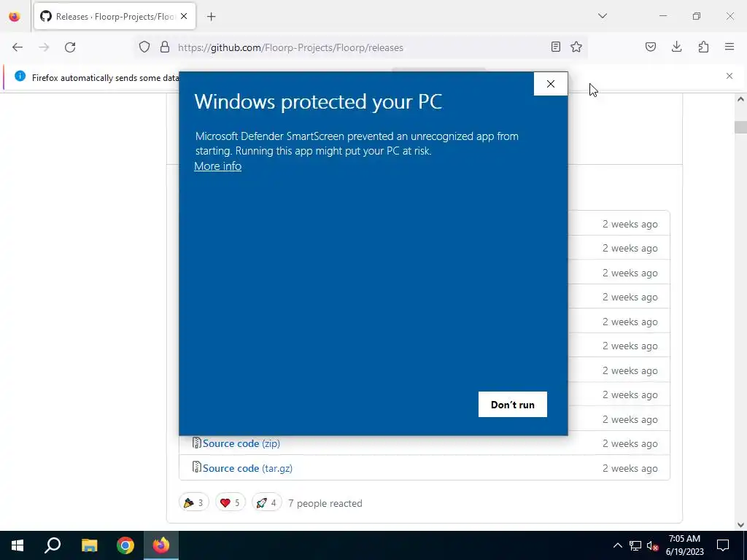Click the More info link
Screen dimensions: 747x560
pyautogui.click(x=217, y=166)
